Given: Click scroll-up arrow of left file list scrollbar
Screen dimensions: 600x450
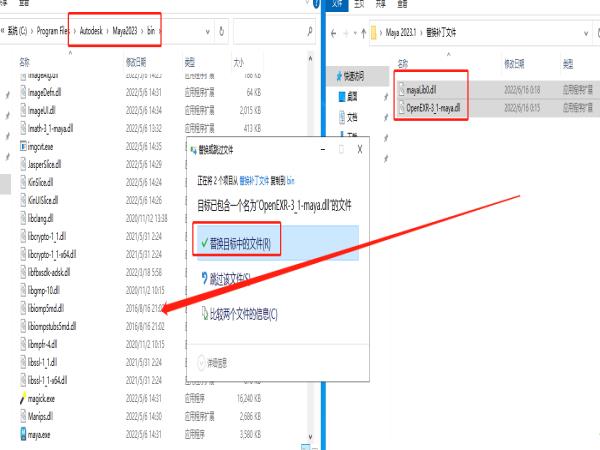Looking at the screenshot, I should (x=310, y=59).
